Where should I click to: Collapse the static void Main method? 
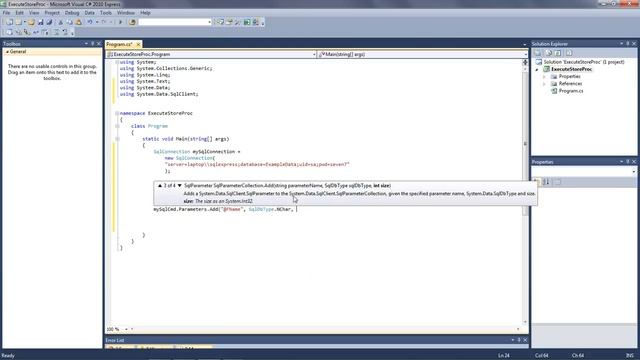pos(117,139)
